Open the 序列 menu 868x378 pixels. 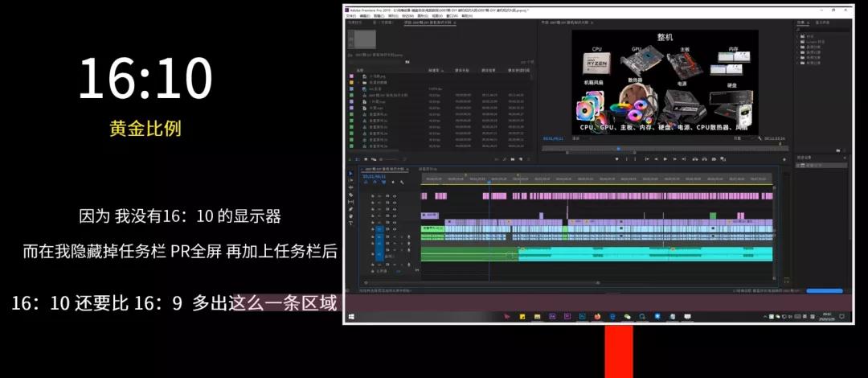click(x=393, y=16)
